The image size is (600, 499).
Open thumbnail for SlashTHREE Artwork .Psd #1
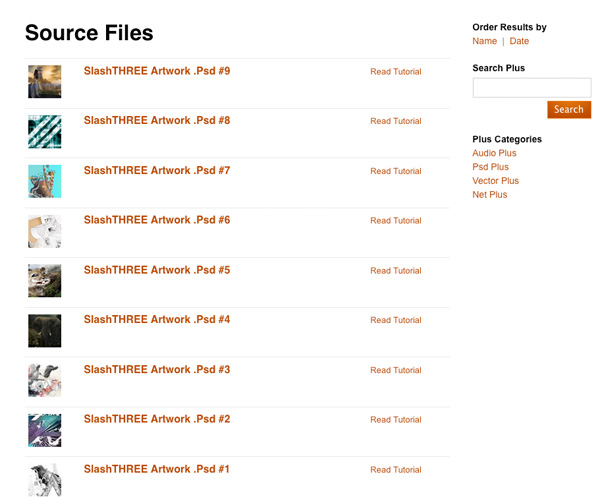44,480
